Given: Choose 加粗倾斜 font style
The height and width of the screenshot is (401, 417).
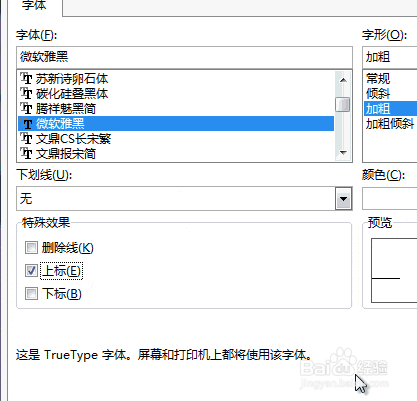Looking at the screenshot, I should [x=390, y=124].
